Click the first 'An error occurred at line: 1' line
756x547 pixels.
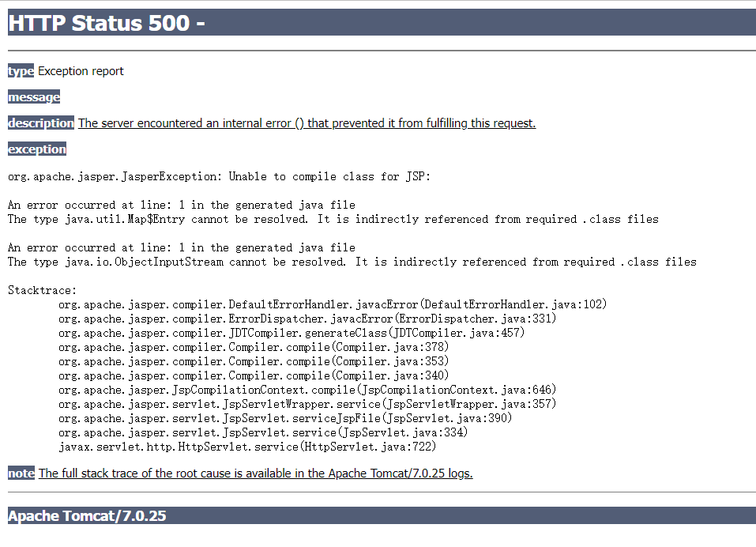pyautogui.click(x=181, y=205)
